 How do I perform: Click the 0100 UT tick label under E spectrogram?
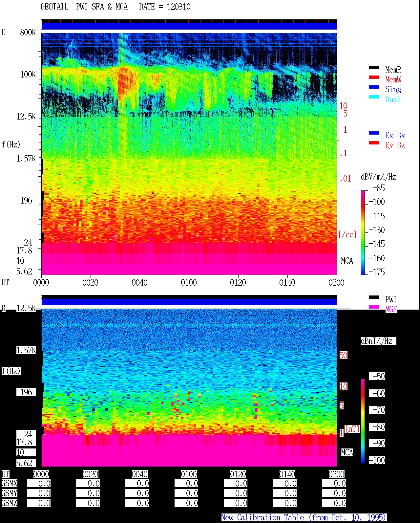point(189,282)
